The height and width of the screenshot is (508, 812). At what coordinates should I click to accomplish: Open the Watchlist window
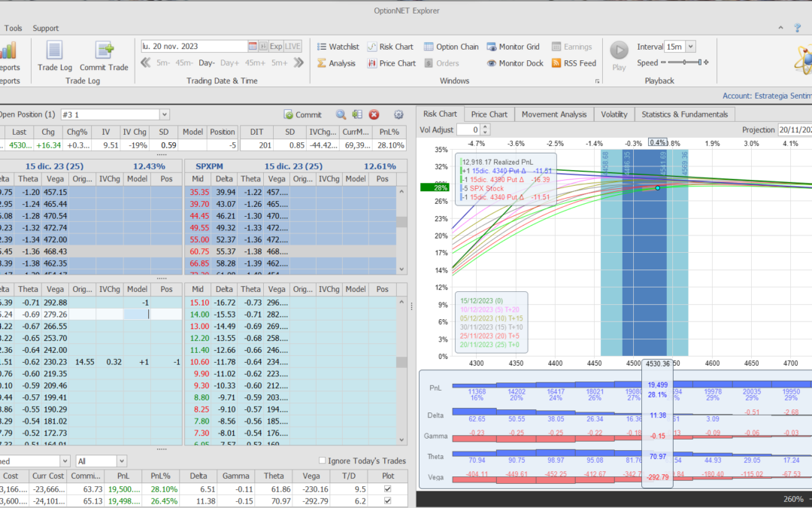point(338,47)
